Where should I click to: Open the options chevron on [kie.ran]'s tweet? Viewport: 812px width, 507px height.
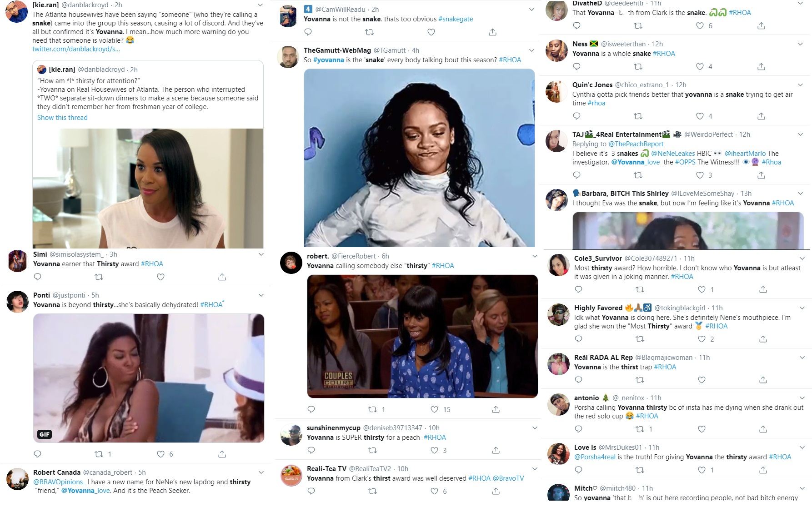tap(260, 5)
